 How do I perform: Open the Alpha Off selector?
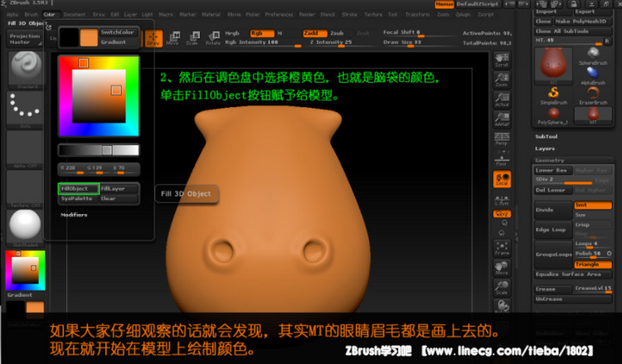click(26, 149)
